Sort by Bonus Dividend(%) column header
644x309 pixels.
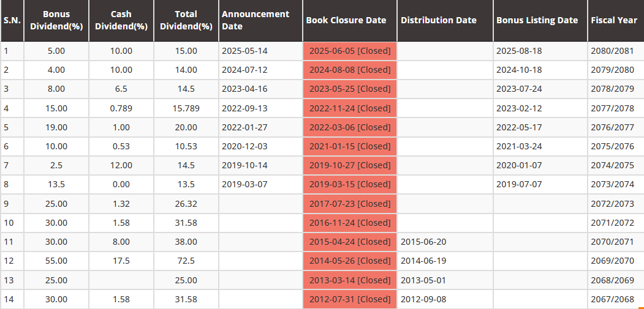tap(56, 20)
